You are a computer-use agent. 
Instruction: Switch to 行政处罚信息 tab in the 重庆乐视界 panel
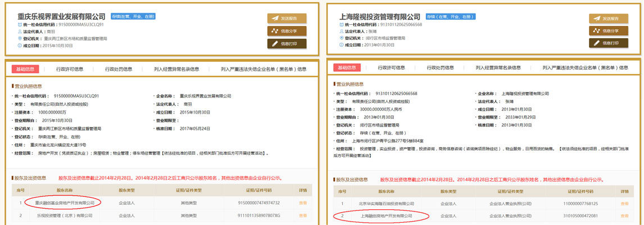119,69
